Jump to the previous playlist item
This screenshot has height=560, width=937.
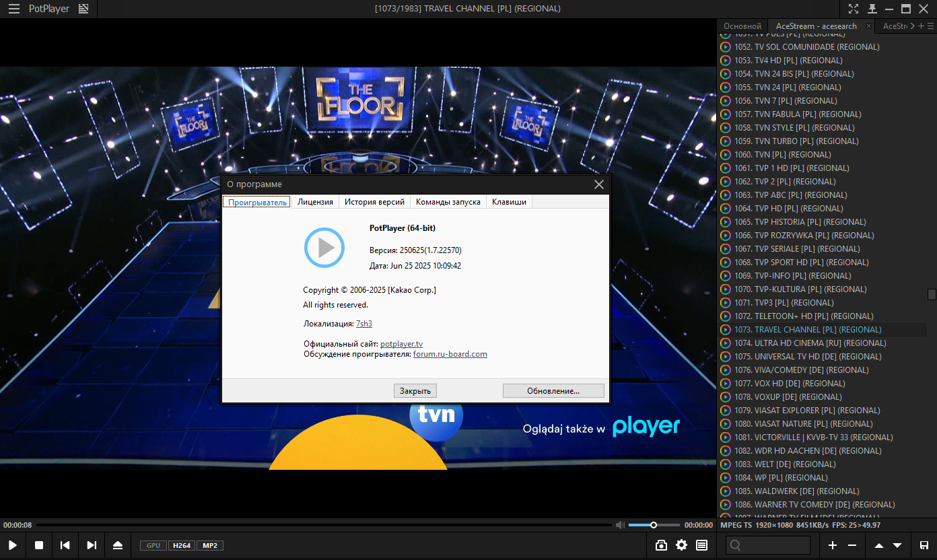[x=65, y=545]
